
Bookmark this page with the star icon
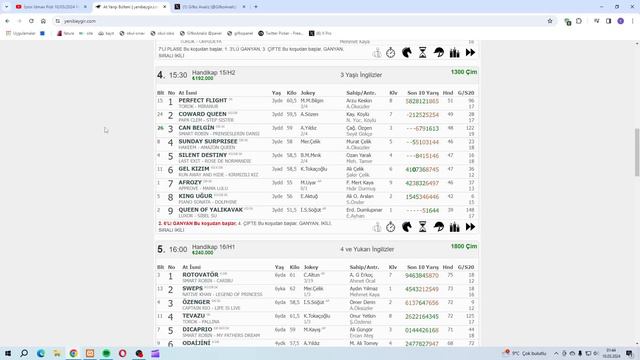coord(550,21)
